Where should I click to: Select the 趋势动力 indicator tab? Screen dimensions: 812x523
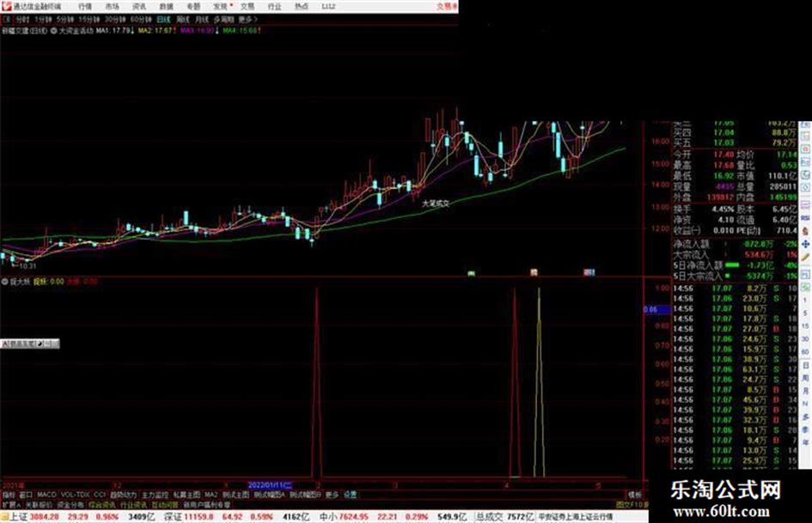pos(123,495)
